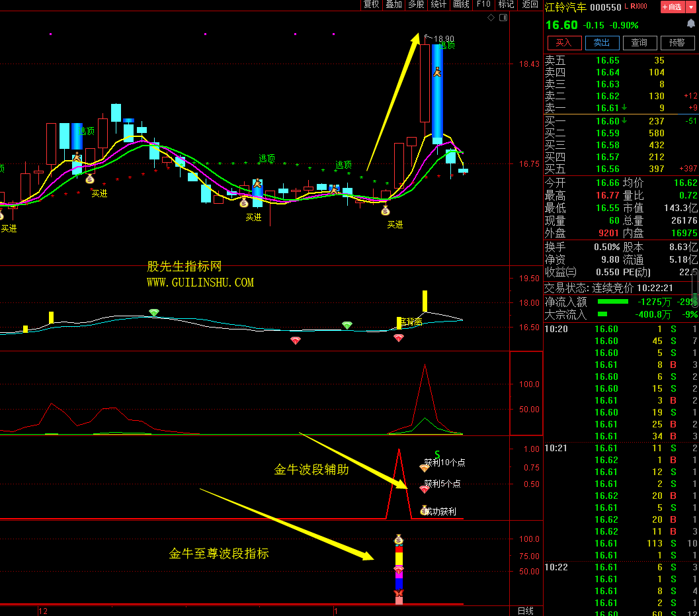Click 市值 value 143.3亿
This screenshot has height=616, width=699.
click(680, 208)
